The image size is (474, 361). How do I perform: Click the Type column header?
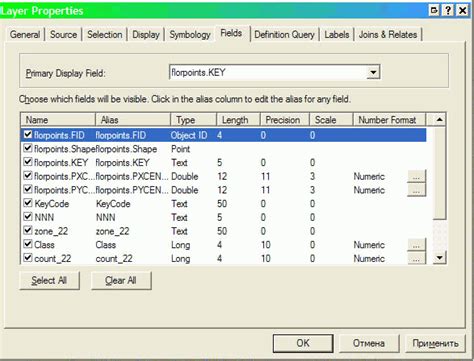[x=194, y=120]
